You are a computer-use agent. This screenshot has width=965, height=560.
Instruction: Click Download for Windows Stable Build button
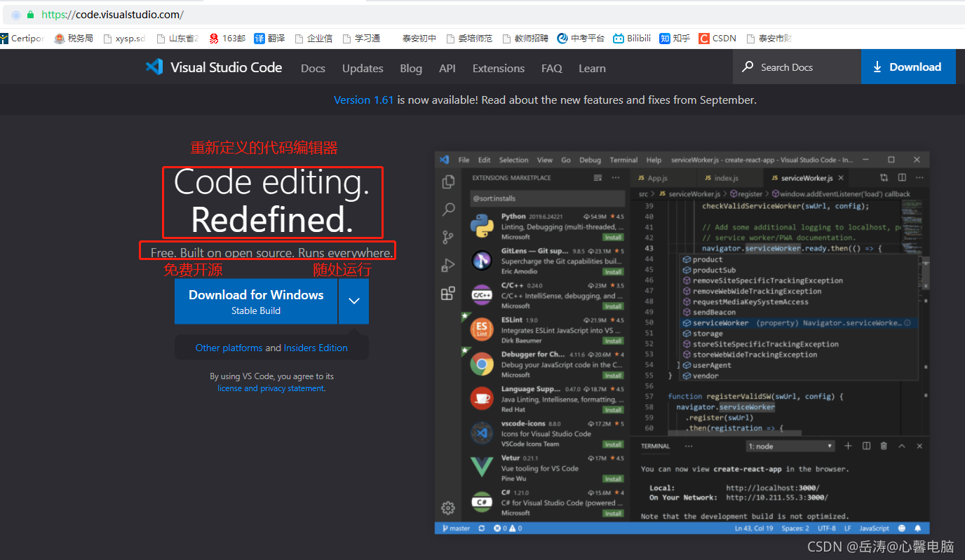click(256, 301)
